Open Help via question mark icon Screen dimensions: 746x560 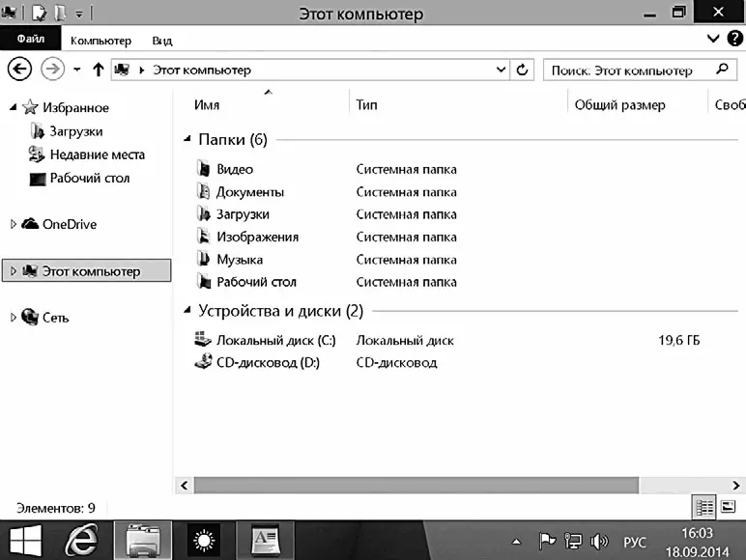tap(732, 40)
